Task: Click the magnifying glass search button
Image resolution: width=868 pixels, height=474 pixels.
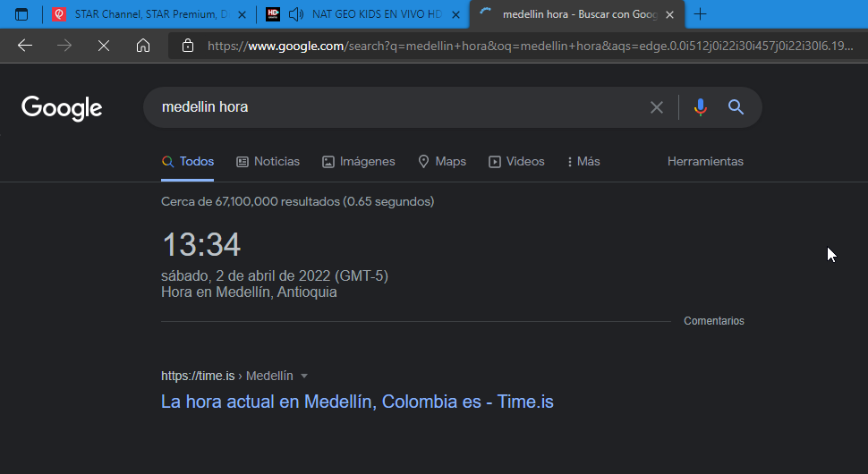Action: pyautogui.click(x=736, y=107)
